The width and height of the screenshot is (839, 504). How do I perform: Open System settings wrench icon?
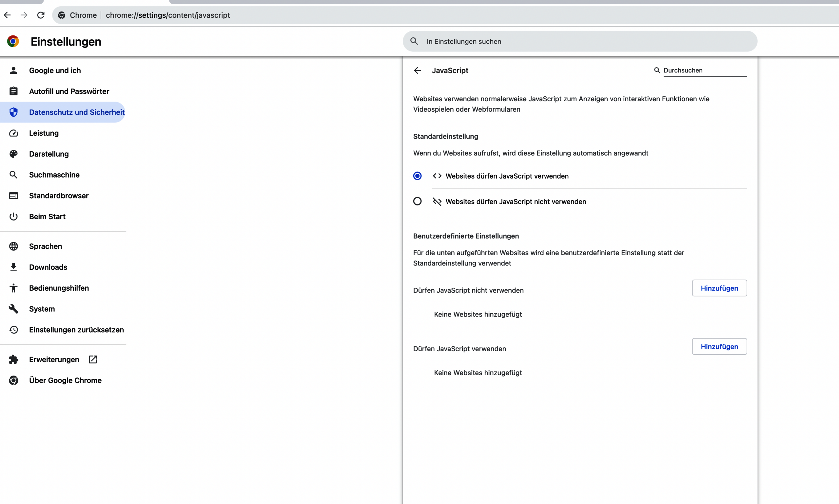pos(13,309)
